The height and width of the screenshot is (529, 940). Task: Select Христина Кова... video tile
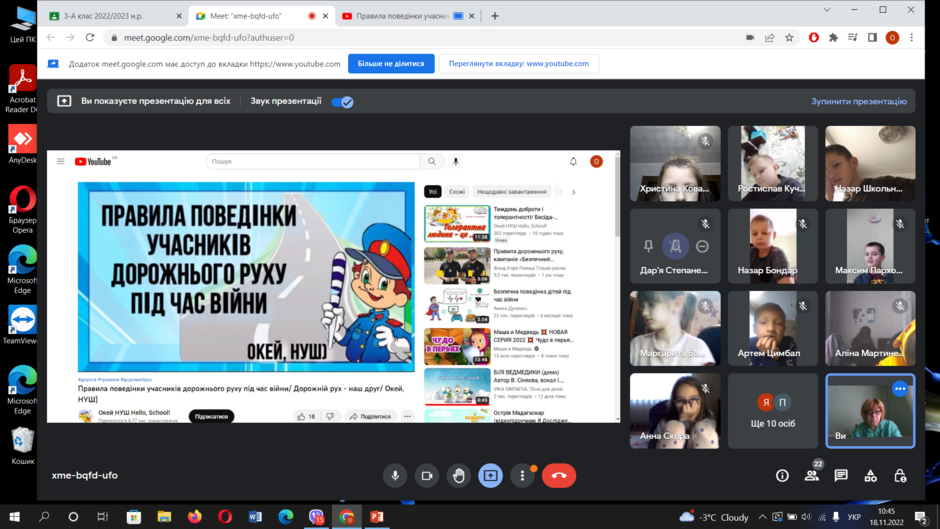coord(675,163)
